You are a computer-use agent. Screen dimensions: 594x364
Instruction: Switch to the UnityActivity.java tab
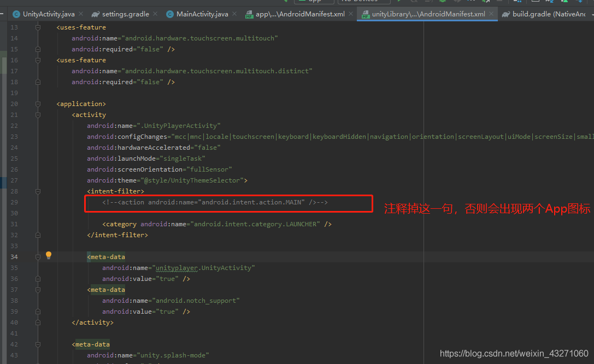pos(49,14)
